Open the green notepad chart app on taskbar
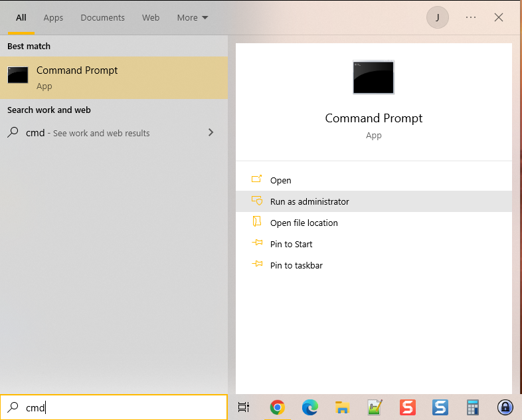 coord(375,407)
